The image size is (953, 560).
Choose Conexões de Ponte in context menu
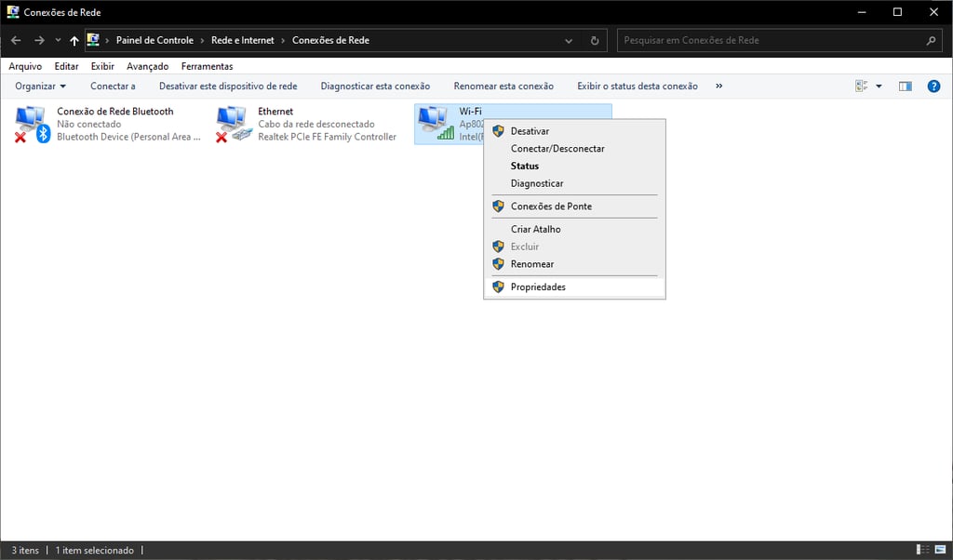click(574, 207)
